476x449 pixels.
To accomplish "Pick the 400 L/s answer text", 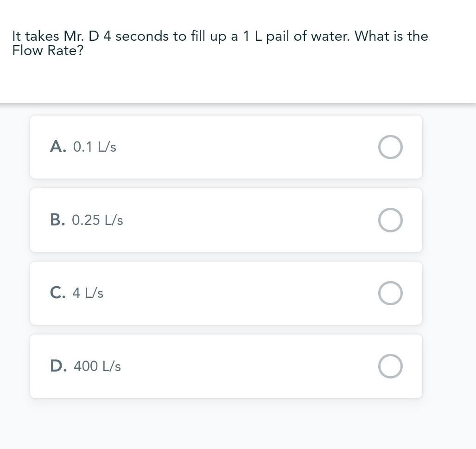I will [97, 366].
